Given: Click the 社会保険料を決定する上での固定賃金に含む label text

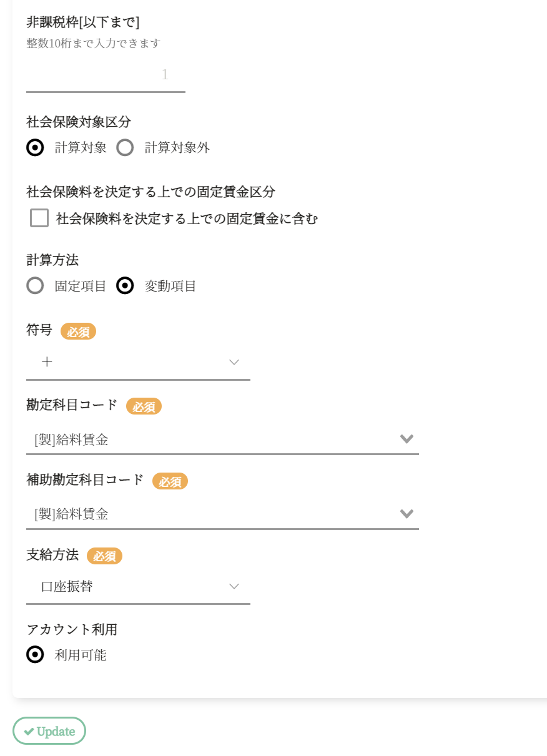Looking at the screenshot, I should pyautogui.click(x=187, y=218).
